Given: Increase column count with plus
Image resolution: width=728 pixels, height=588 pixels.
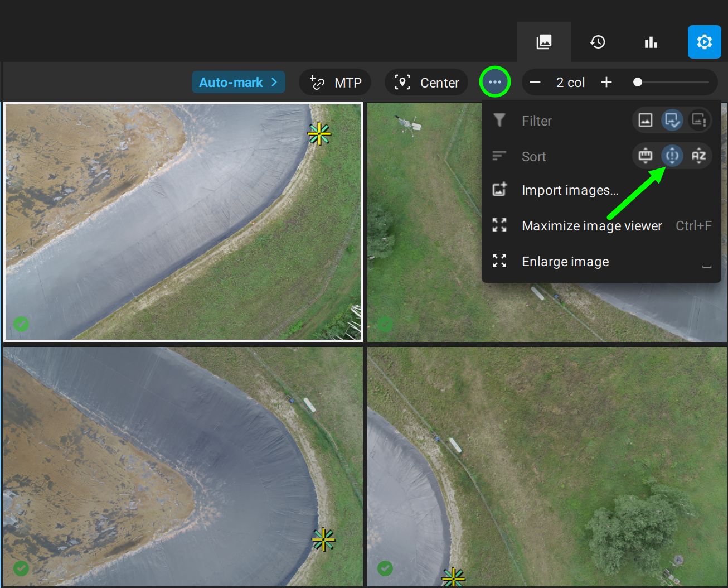Looking at the screenshot, I should click(x=606, y=83).
